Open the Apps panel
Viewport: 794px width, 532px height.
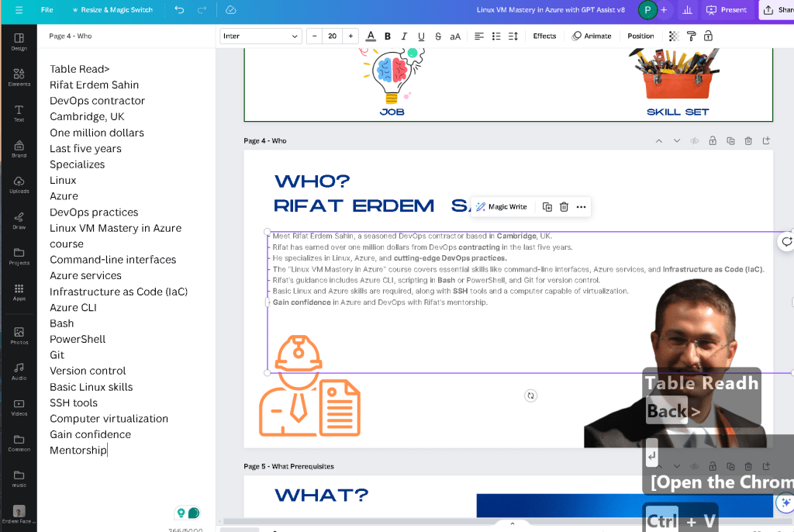point(19,292)
